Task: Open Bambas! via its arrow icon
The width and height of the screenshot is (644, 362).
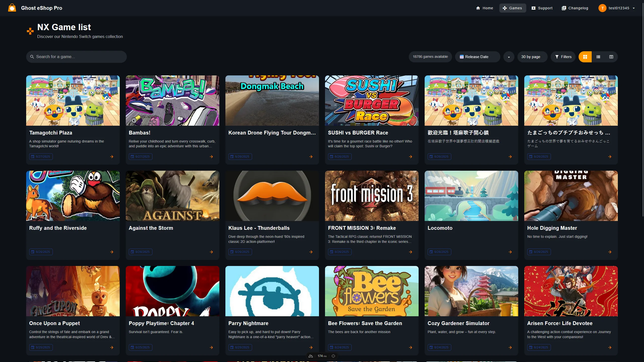Action: pyautogui.click(x=211, y=157)
